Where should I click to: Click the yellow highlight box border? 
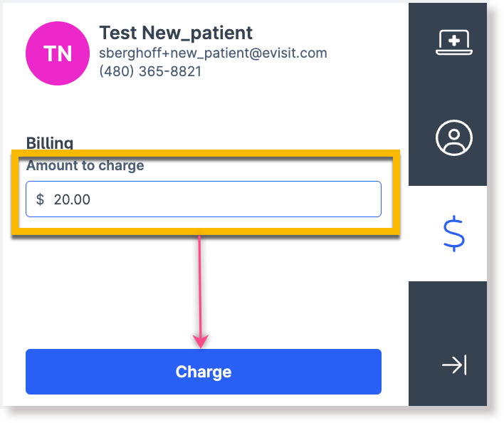(206, 153)
